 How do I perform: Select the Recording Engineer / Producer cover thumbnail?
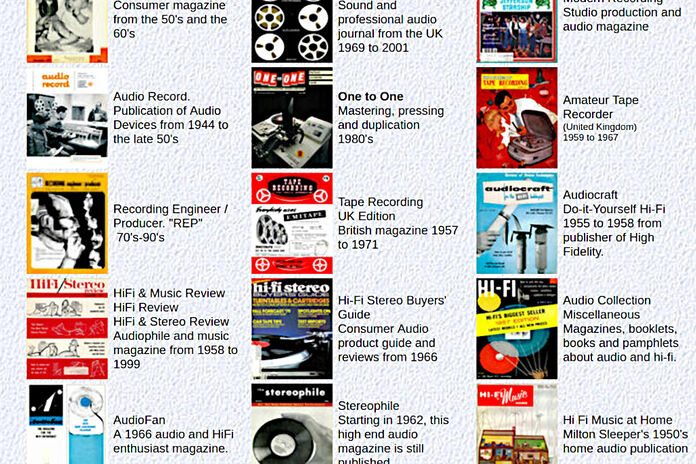[x=67, y=223]
